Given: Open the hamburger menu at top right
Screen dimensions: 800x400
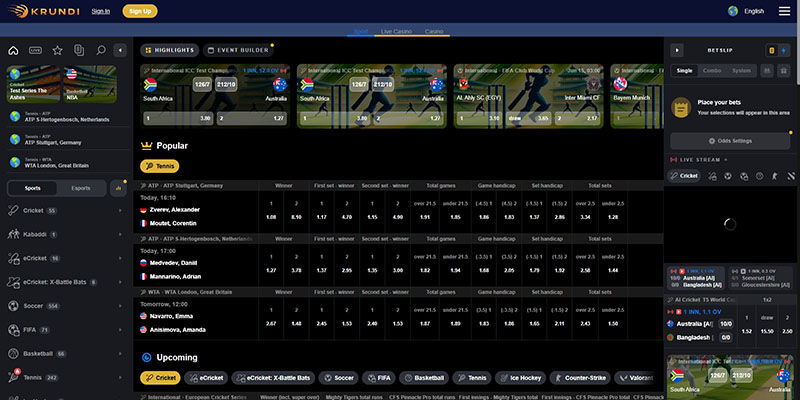Looking at the screenshot, I should click(x=784, y=11).
